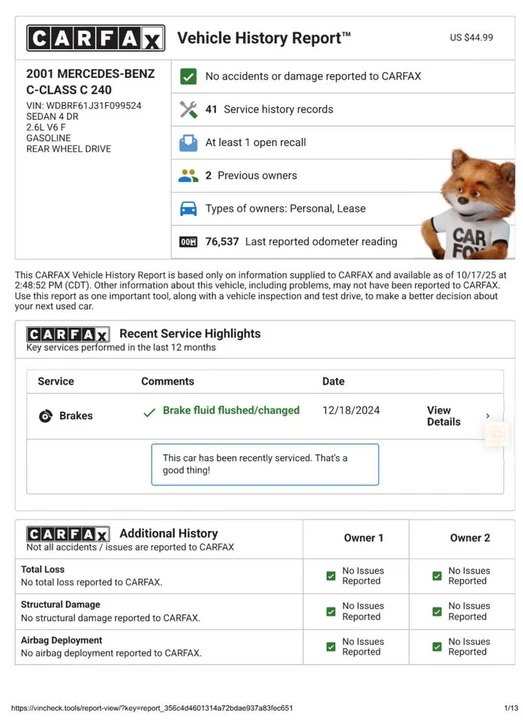Click Owner 2 Structural Damage checkbox
Screen dimensions: 523x720
click(437, 612)
